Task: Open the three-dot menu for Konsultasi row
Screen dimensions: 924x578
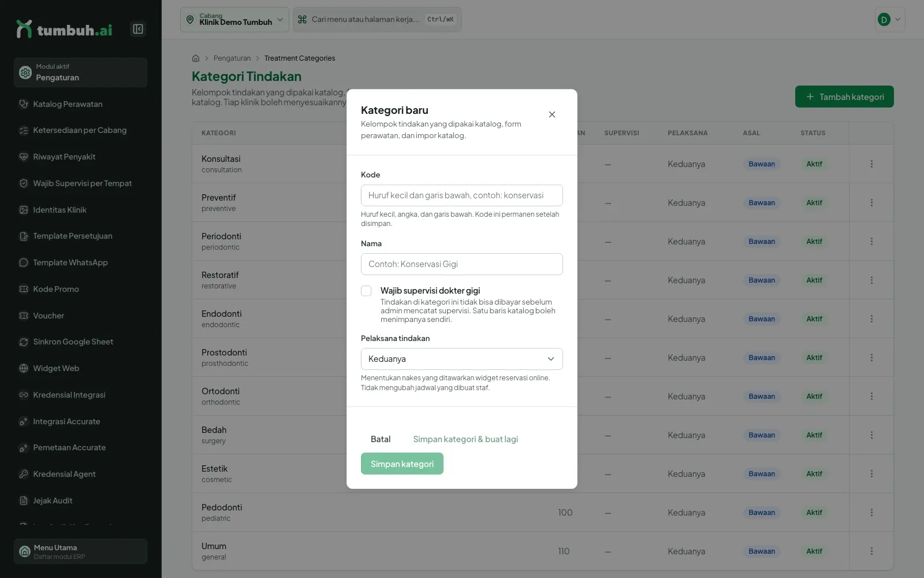Action: 871,164
